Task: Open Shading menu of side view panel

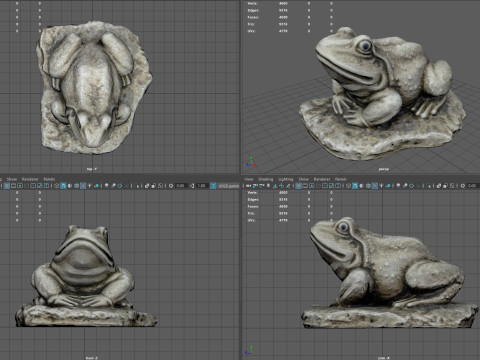Action: coord(266,179)
